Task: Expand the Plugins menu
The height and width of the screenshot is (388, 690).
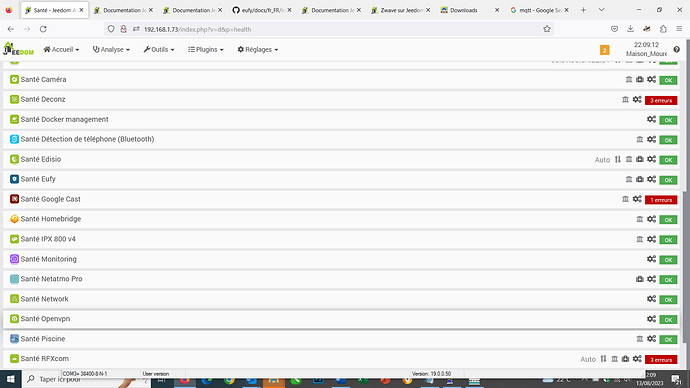Action: click(206, 50)
